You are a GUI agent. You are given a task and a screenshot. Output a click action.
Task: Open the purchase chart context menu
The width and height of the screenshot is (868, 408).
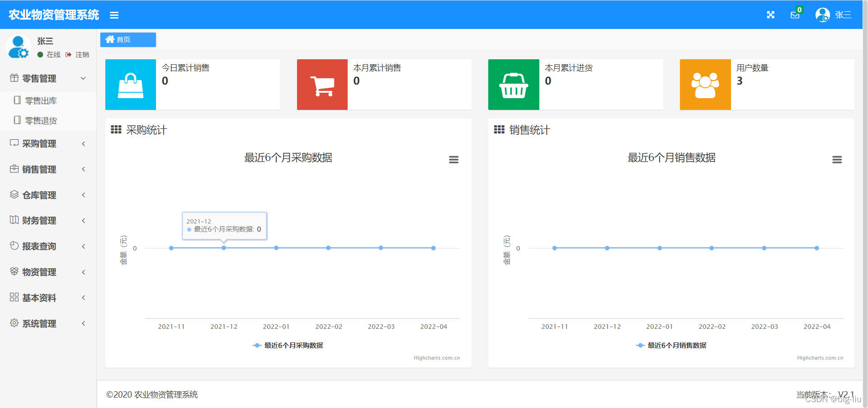pos(454,160)
